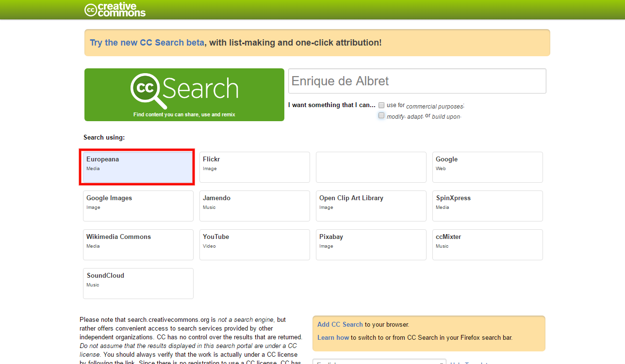Image resolution: width=625 pixels, height=364 pixels.
Task: Choose the Flickr Image search option
Action: tap(255, 167)
